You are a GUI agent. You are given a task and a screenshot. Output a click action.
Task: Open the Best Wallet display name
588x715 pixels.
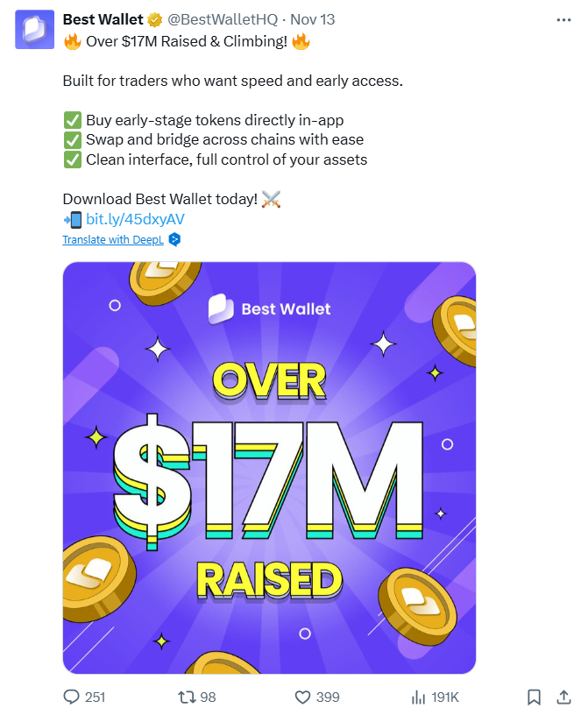[103, 20]
